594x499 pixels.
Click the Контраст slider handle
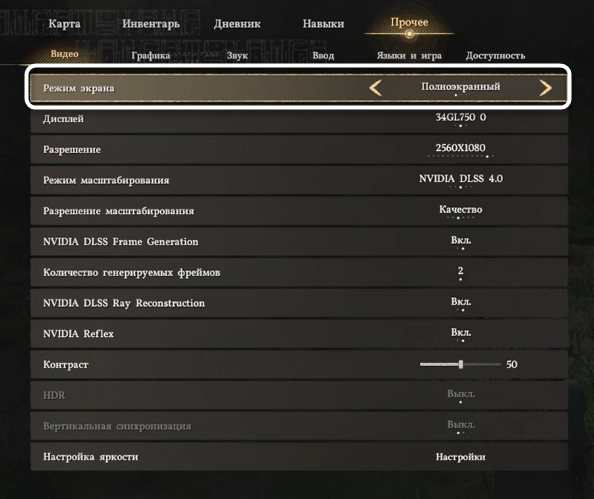click(461, 364)
